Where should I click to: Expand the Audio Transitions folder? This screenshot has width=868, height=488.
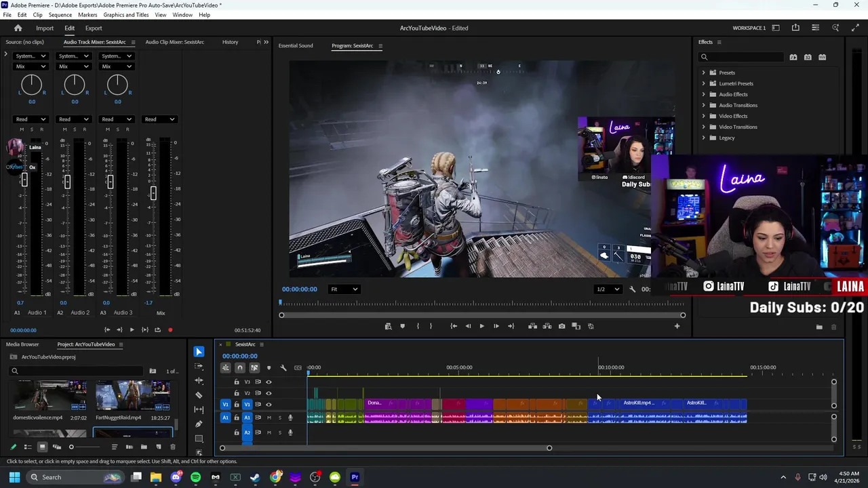click(703, 105)
